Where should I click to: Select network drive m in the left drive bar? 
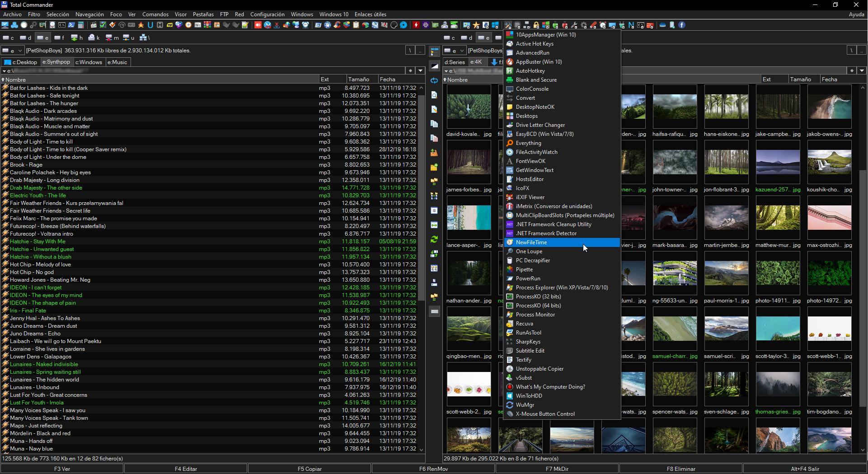(x=112, y=38)
